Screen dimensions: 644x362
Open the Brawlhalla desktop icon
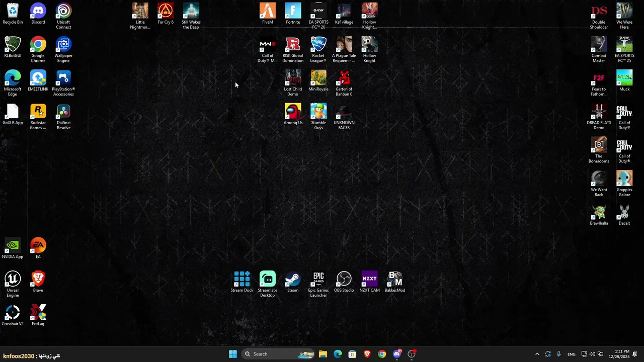[599, 215]
